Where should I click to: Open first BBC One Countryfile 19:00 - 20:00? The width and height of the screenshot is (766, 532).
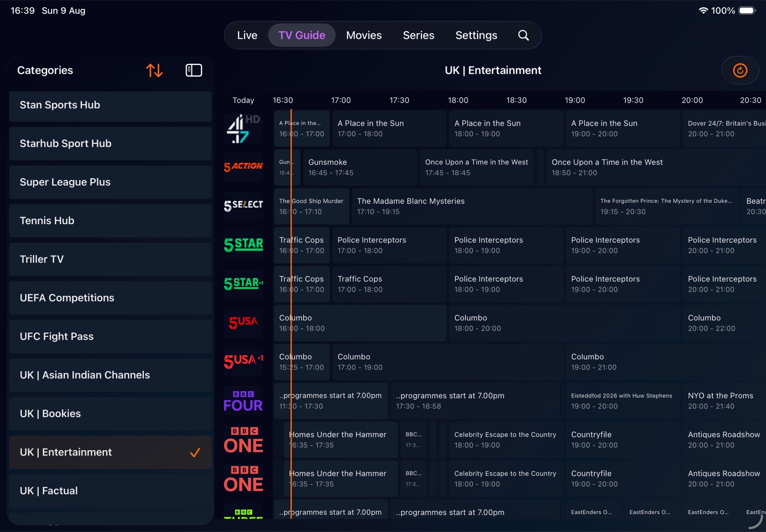(623, 440)
